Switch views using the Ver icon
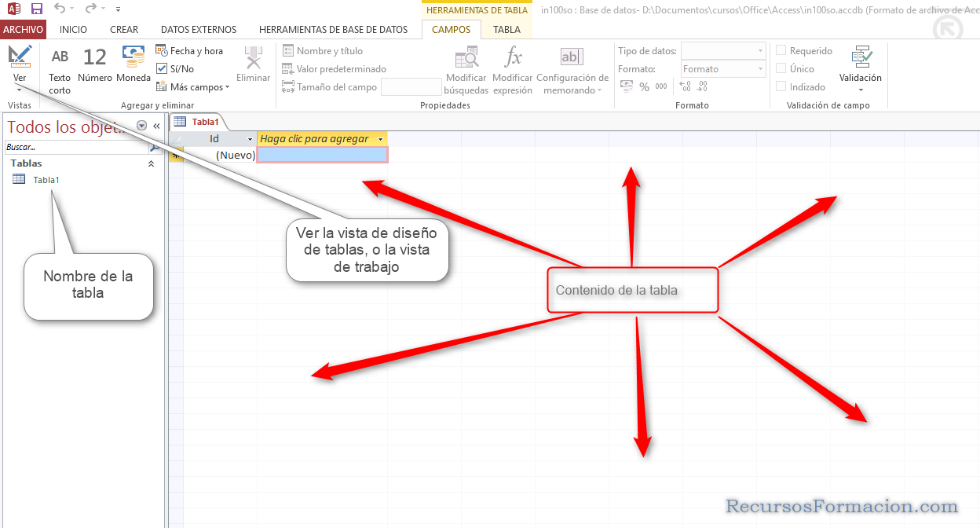This screenshot has height=528, width=980. pos(20,63)
